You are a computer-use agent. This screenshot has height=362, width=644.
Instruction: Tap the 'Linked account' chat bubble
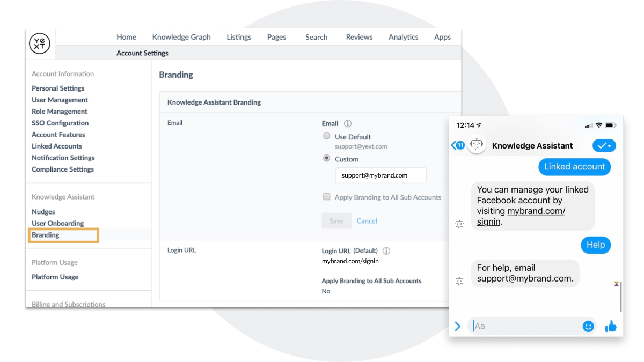pos(574,167)
